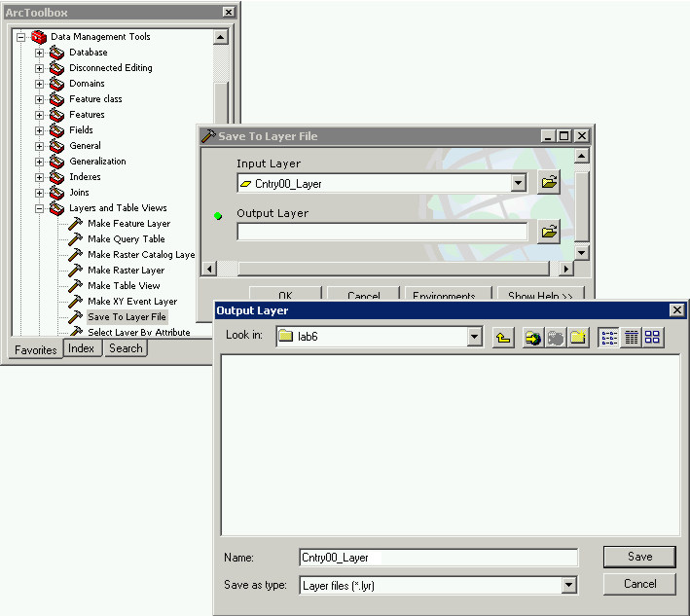Click the Connect to Folder icon
Viewport: 690px width, 616px height.
(533, 338)
